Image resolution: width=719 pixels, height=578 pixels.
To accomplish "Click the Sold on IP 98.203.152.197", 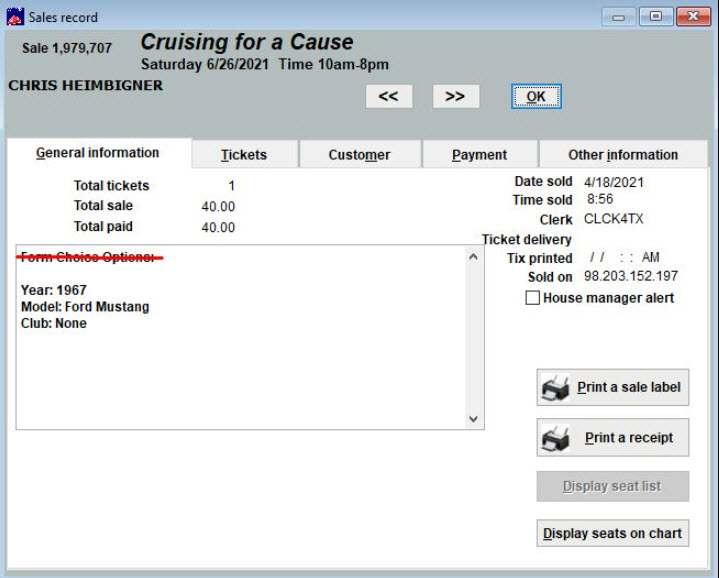I will click(631, 276).
